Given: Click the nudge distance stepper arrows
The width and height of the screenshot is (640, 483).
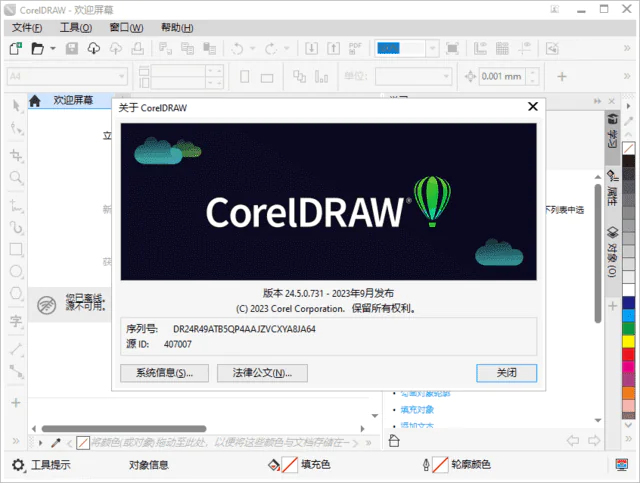Looking at the screenshot, I should pyautogui.click(x=532, y=76).
